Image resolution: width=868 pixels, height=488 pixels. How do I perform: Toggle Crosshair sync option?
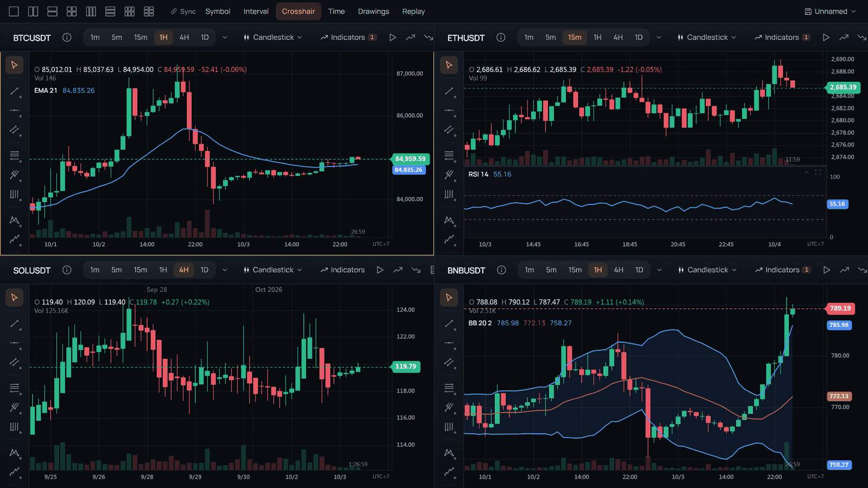tap(298, 11)
